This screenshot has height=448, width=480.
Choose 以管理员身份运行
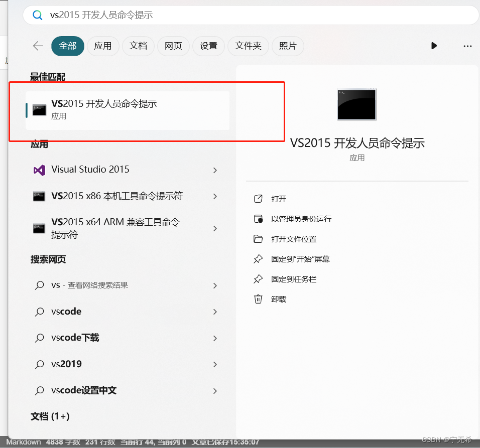pyautogui.click(x=301, y=219)
